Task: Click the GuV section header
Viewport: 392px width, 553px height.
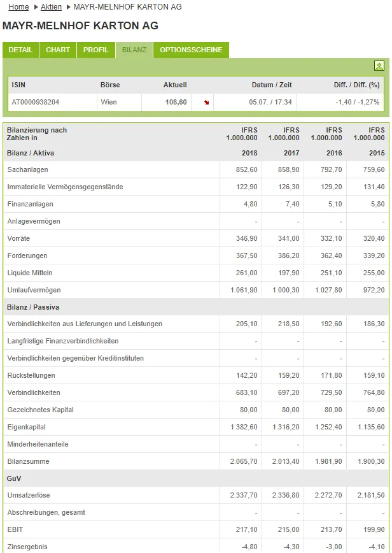Action: click(14, 478)
